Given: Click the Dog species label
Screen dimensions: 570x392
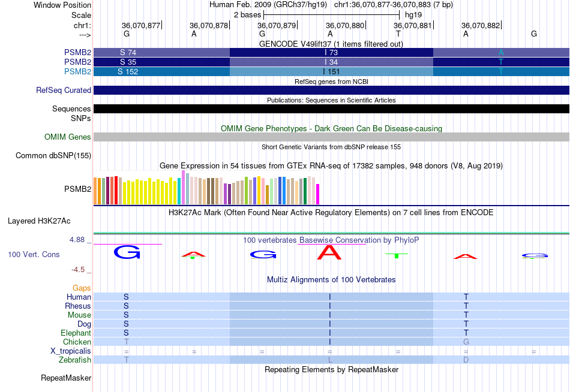Looking at the screenshot, I should [x=84, y=324].
